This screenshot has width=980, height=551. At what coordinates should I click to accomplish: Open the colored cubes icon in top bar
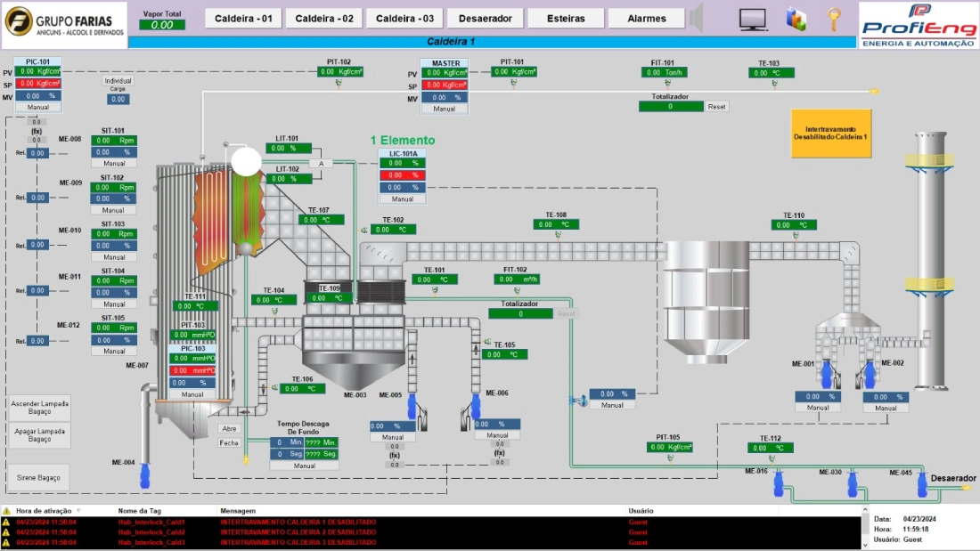[796, 19]
